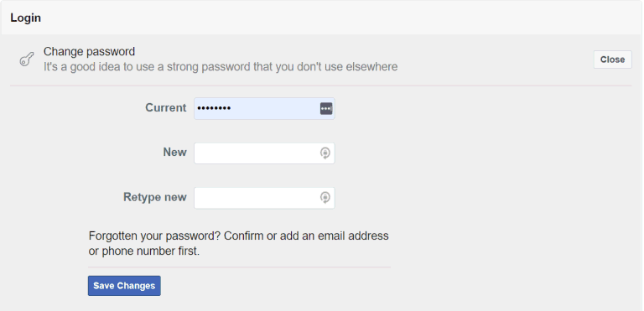Open password manager icon in Current field
Viewport: 644px width, 311px height.
(326, 108)
